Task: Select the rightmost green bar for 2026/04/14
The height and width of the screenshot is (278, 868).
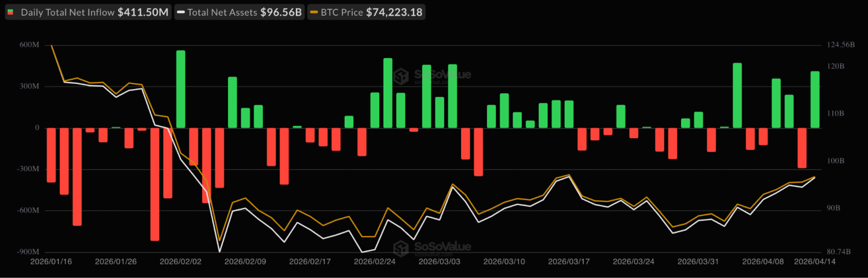Action: pos(815,100)
